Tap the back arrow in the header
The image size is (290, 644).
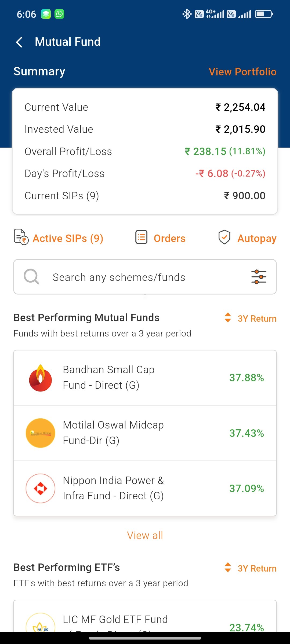coord(19,42)
